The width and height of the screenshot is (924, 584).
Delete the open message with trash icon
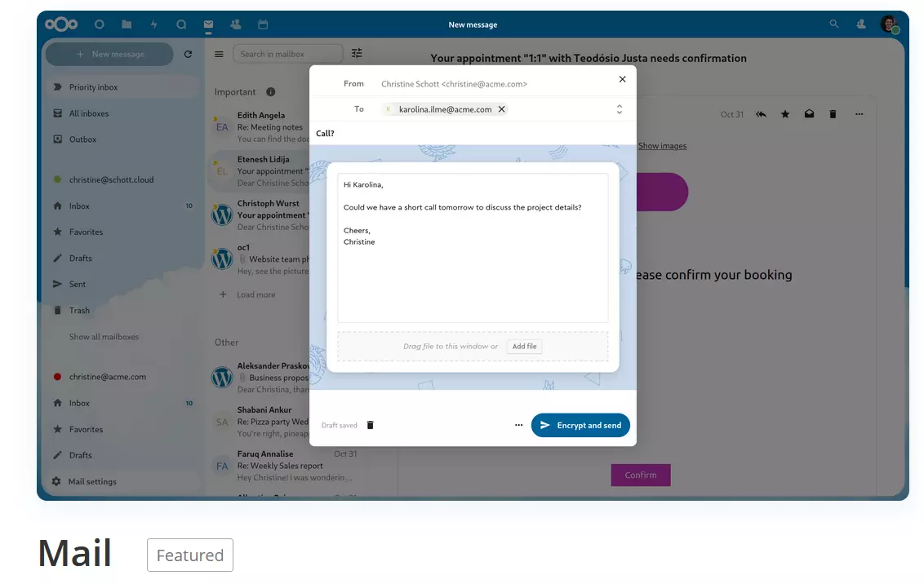[x=833, y=114]
